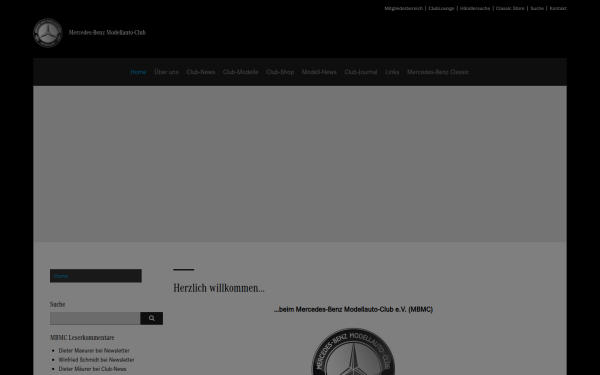Open the Dieter Mäurer bei Club-News comment
This screenshot has height=375, width=600.
92,369
